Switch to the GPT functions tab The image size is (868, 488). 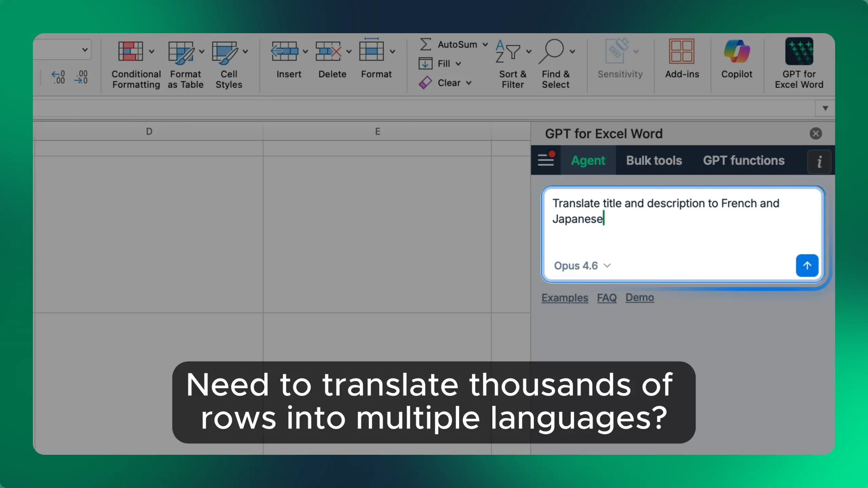coord(744,160)
